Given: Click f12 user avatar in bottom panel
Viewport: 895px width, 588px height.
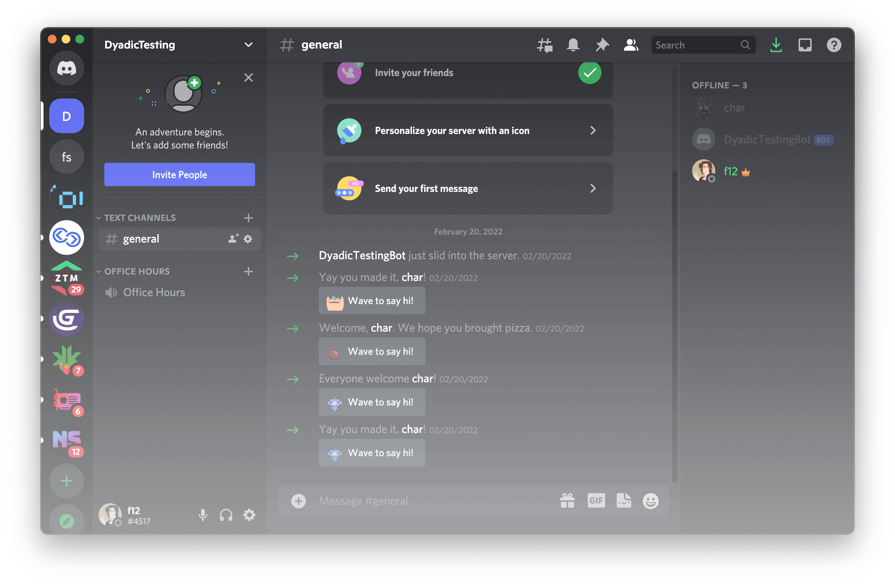Looking at the screenshot, I should pyautogui.click(x=110, y=515).
